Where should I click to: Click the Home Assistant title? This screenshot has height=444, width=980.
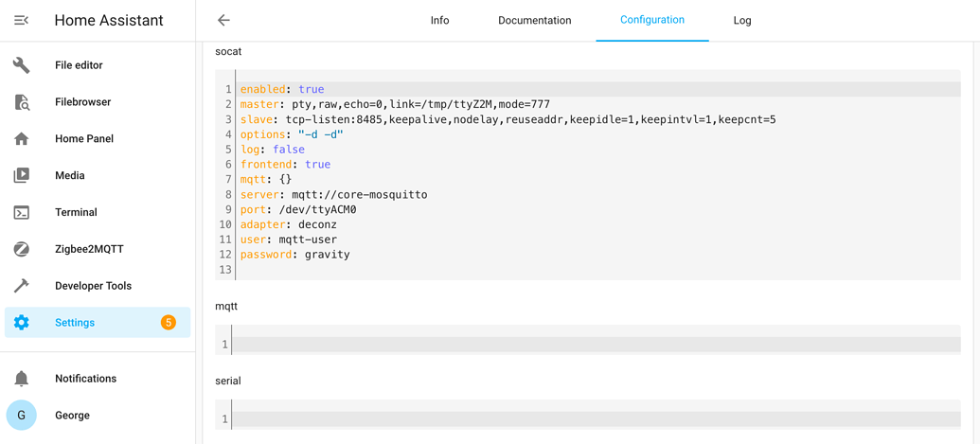pos(109,21)
